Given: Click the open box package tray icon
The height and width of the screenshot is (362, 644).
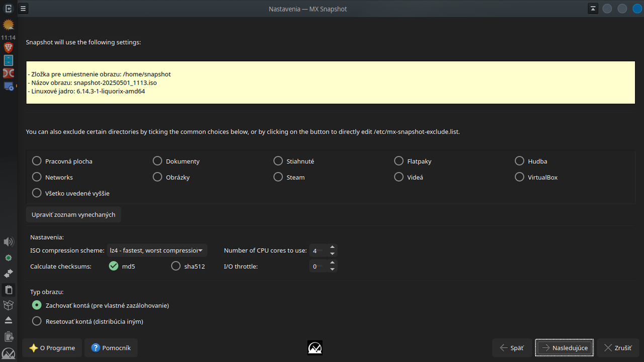Looking at the screenshot, I should [8, 305].
